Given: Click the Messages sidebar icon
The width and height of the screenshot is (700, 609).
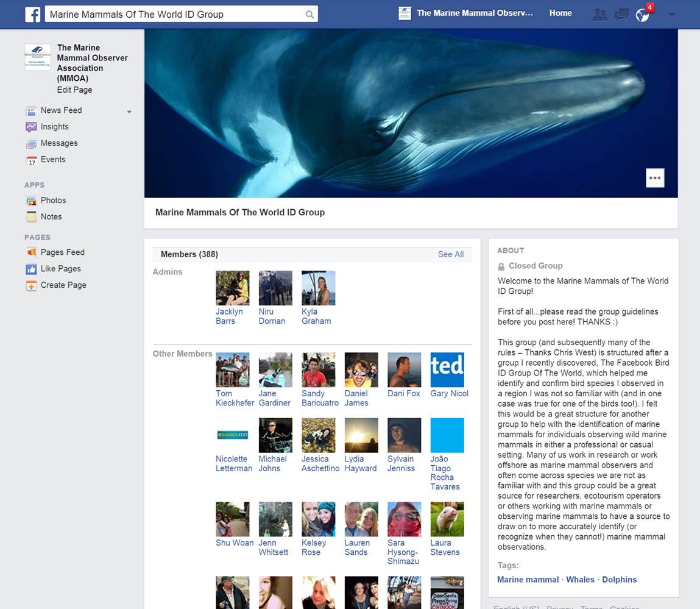Looking at the screenshot, I should click(31, 143).
